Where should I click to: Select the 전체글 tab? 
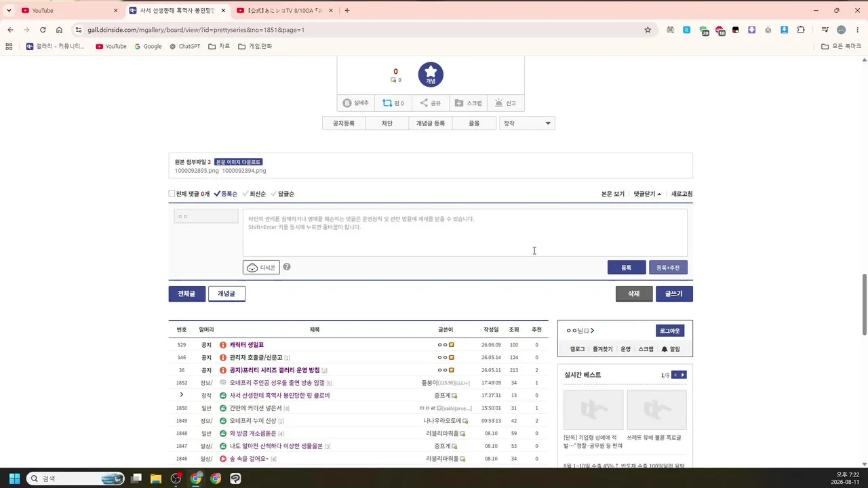click(186, 293)
